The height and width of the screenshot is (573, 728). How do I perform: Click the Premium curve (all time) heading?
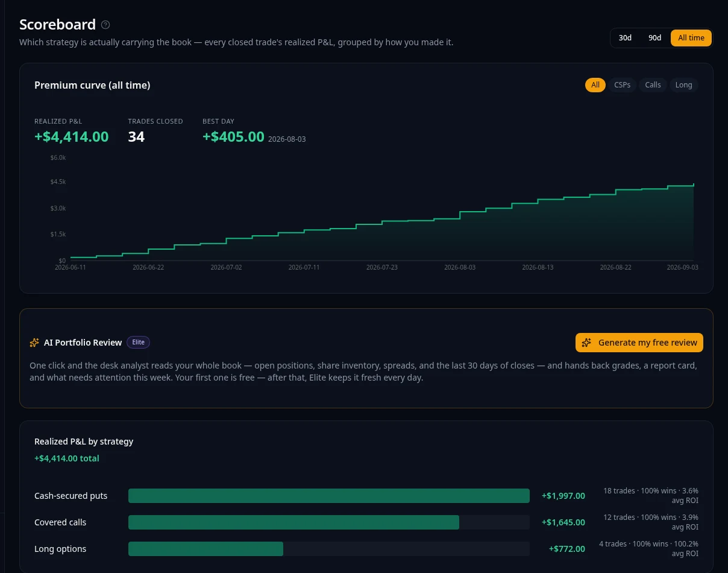click(x=92, y=85)
